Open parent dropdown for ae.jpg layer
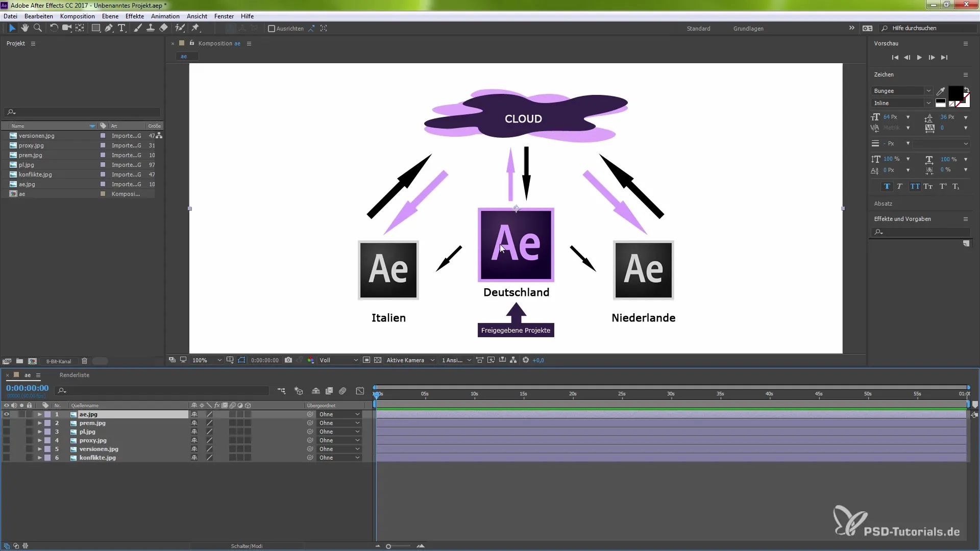The image size is (980, 551). pos(339,414)
